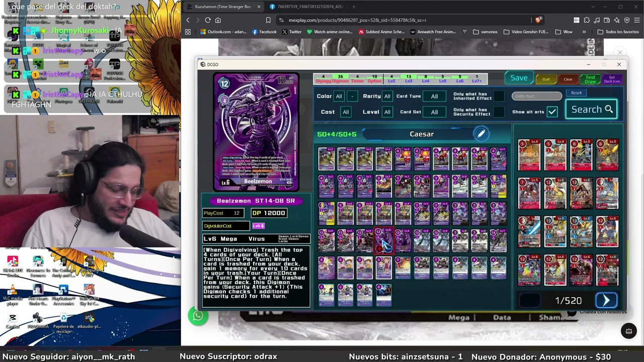Viewport: 644px width, 362px height.
Task: Open the vamonos bookmarks folder
Action: point(485,32)
